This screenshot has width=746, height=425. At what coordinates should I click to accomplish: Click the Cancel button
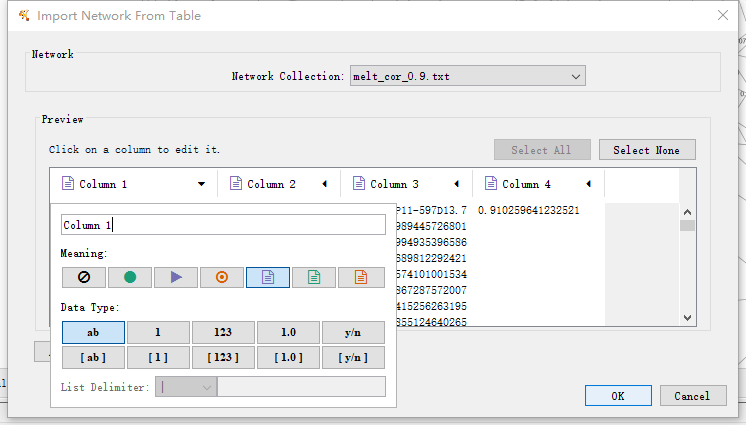point(692,396)
